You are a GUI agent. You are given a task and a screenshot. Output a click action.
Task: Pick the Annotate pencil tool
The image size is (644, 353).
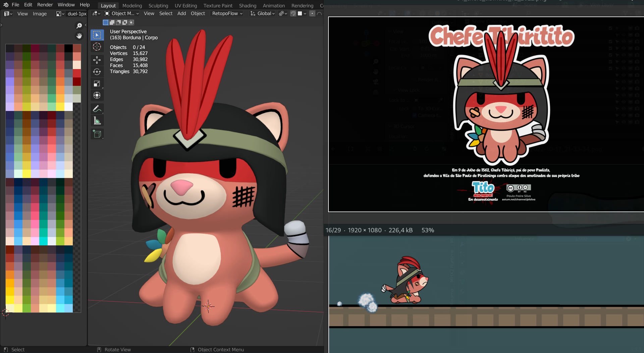[x=97, y=109]
